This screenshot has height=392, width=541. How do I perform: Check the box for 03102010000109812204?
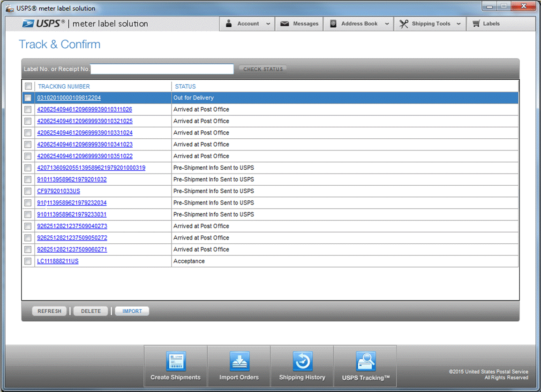(x=28, y=98)
